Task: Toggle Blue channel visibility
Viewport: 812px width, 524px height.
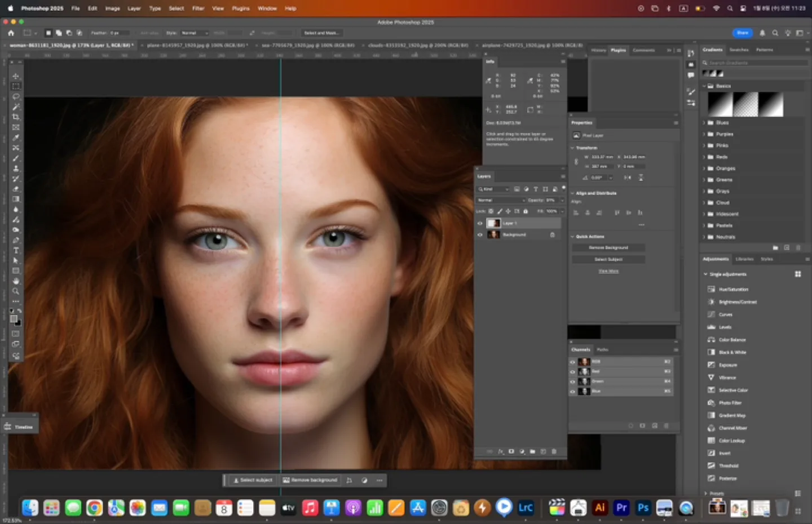Action: coord(573,391)
